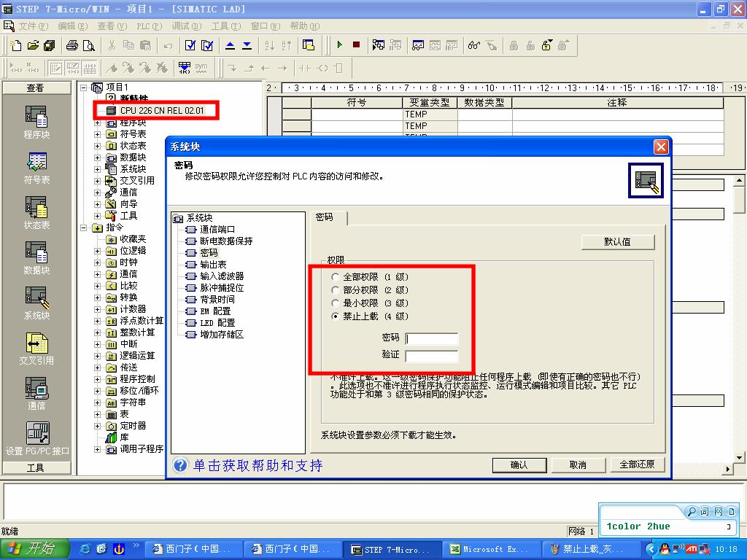The width and height of the screenshot is (747, 560).
Task: Click the Print preview toolbar icon
Action: click(x=88, y=45)
